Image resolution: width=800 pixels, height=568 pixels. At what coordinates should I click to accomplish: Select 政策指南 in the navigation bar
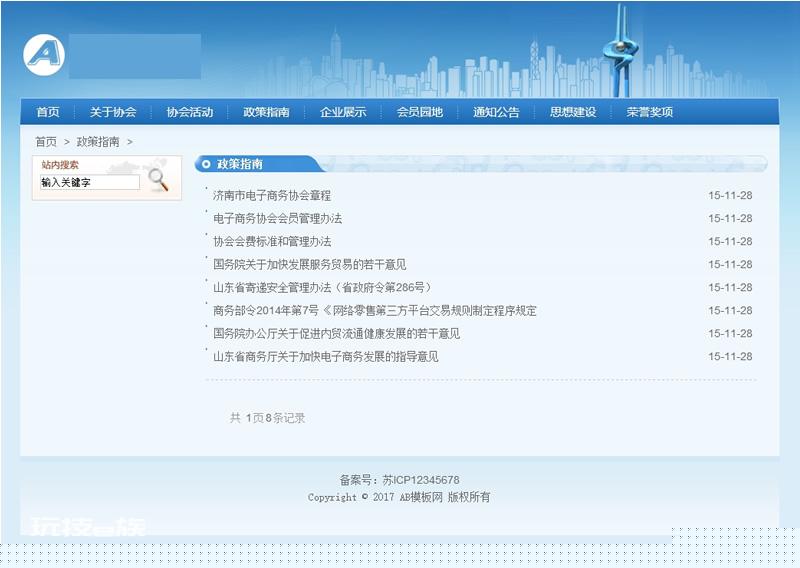(x=266, y=112)
